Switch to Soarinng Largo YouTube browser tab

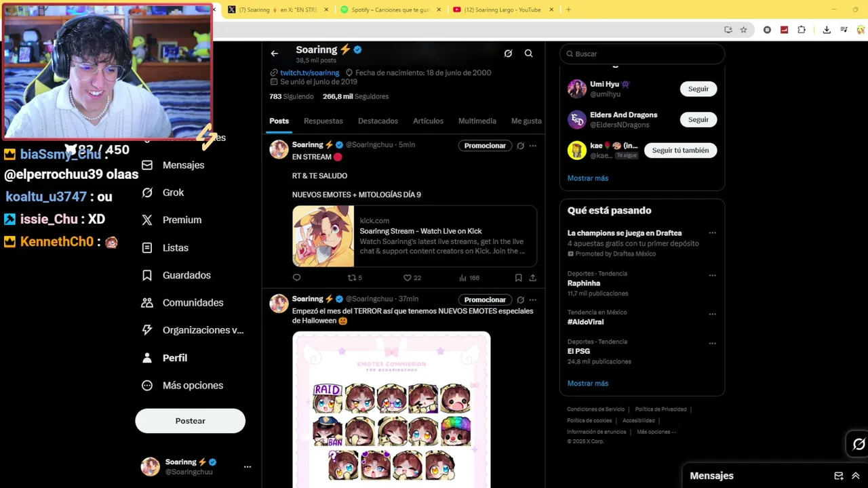pyautogui.click(x=502, y=9)
